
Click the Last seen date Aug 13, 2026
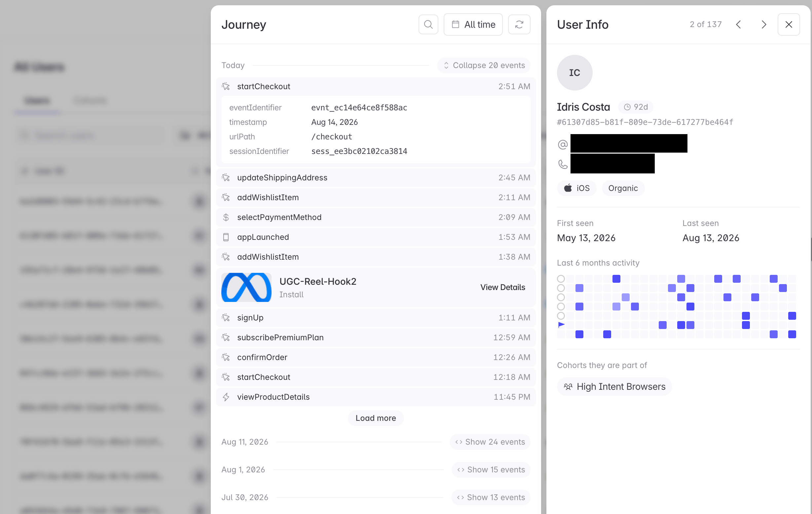711,238
